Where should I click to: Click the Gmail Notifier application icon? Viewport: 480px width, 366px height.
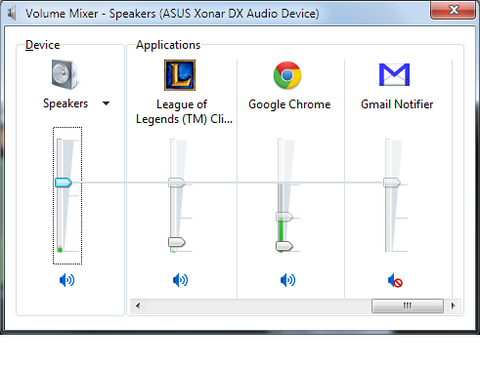[x=395, y=75]
